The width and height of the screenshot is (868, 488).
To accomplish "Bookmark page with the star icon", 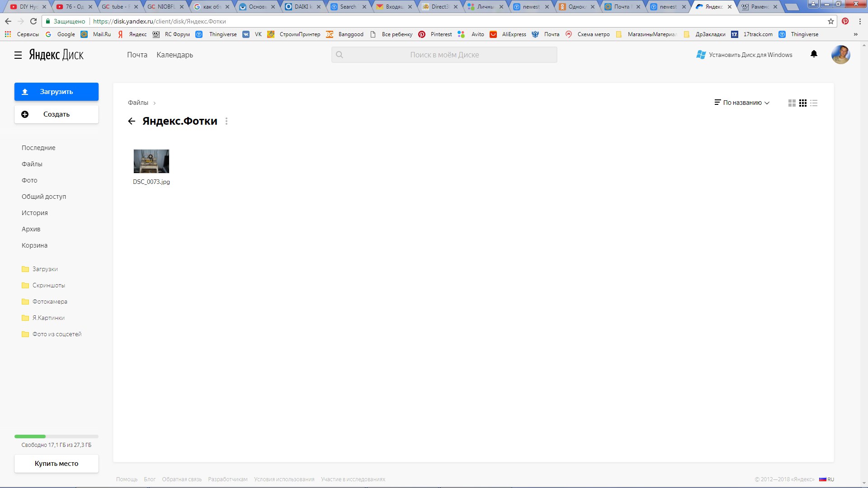I will pyautogui.click(x=830, y=21).
